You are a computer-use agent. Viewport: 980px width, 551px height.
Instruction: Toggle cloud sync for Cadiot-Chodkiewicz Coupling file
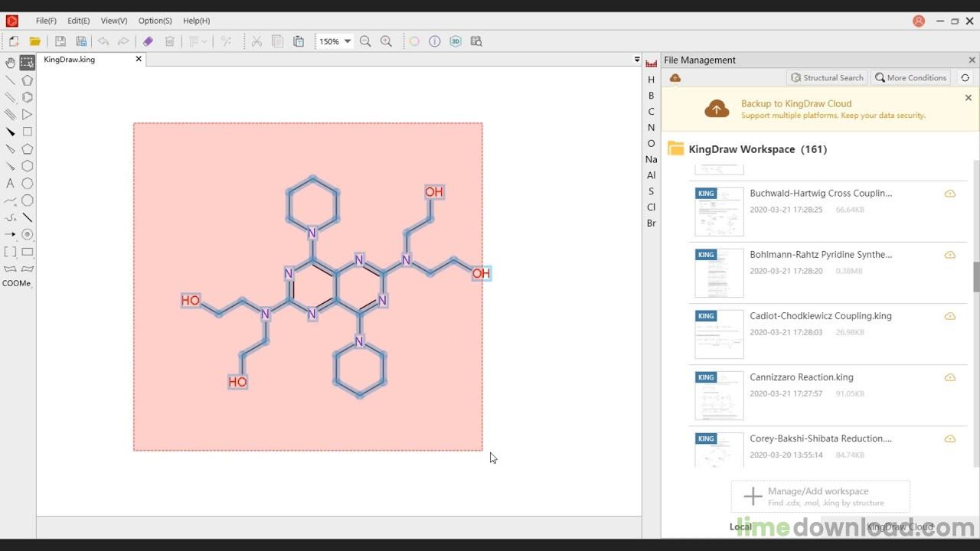click(949, 316)
